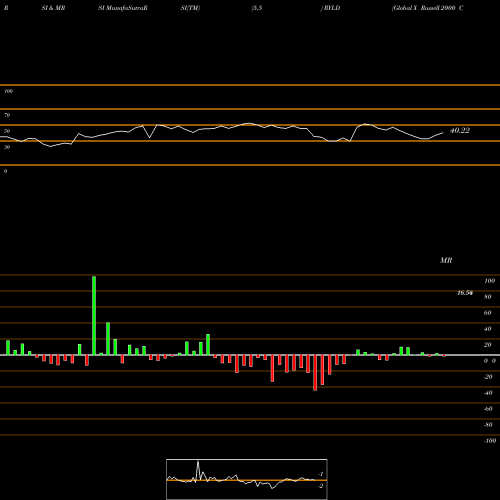The width and height of the screenshot is (500, 500).
Task: Click the RSI panel 50 level label
Action: [7, 131]
